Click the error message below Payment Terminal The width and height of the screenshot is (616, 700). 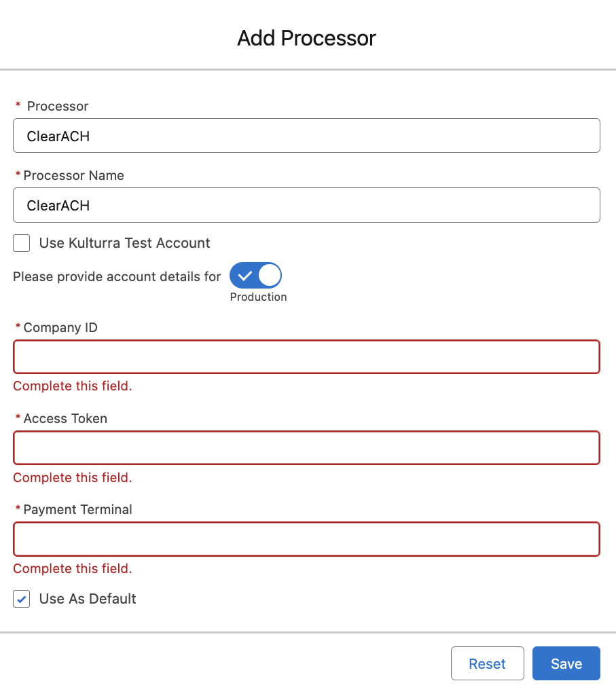73,568
